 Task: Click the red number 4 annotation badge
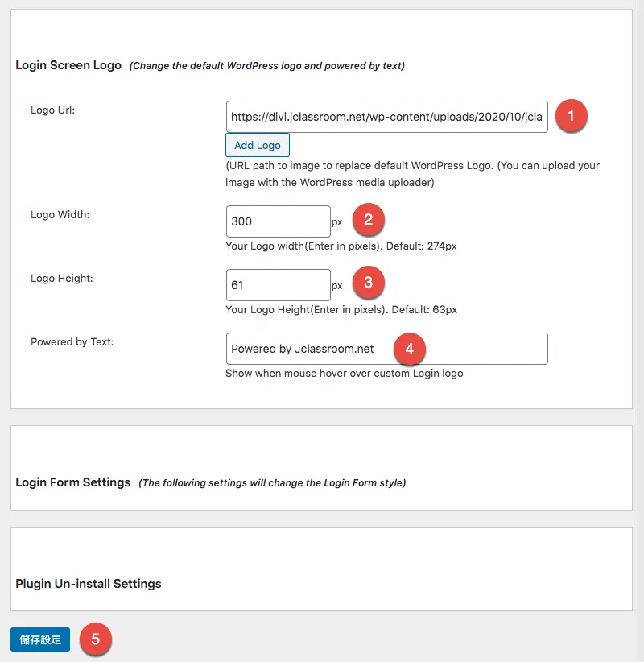point(409,349)
